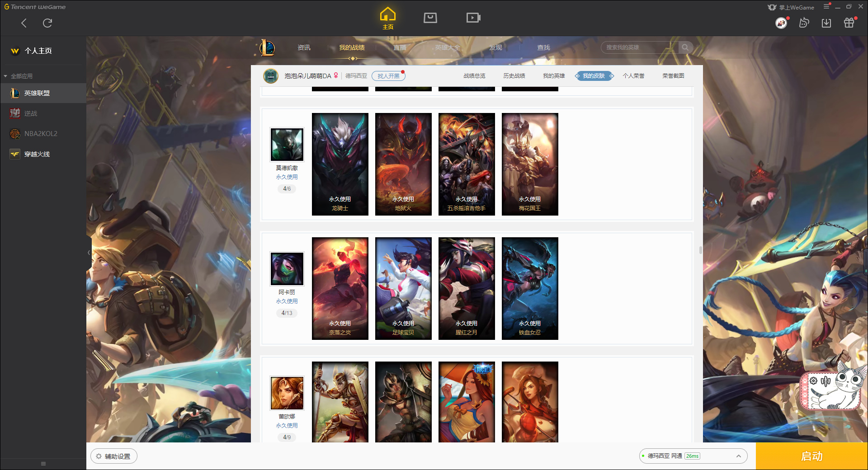Open the 查找 tab

[543, 47]
